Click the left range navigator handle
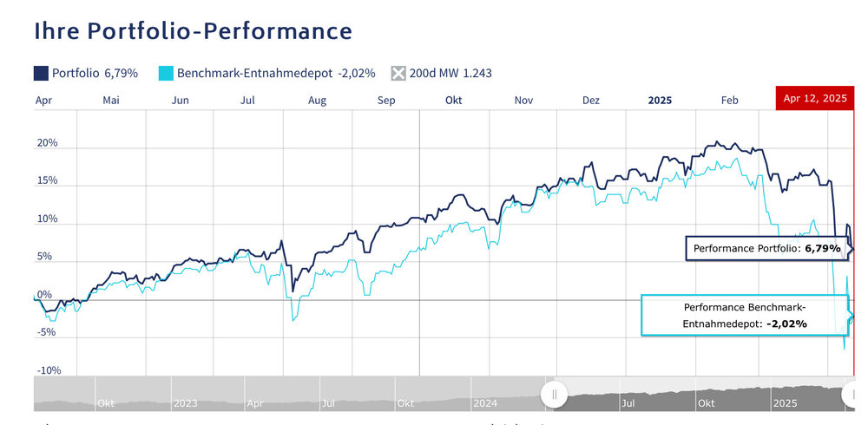 [554, 395]
